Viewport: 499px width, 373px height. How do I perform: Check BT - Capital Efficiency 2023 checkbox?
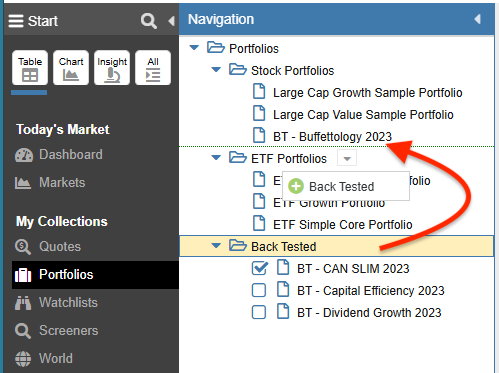pyautogui.click(x=259, y=290)
